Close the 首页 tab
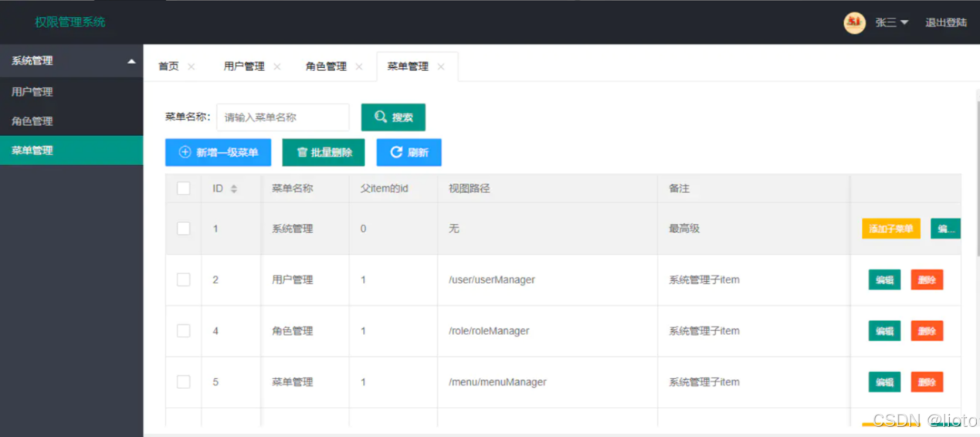 (x=192, y=67)
